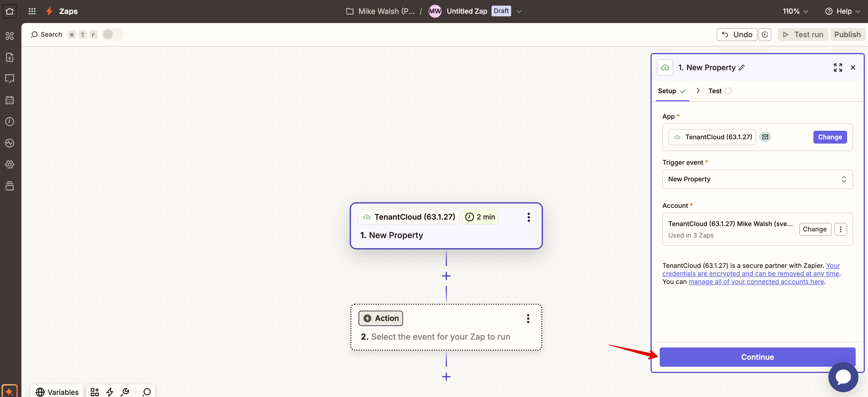
Task: Open the activity status sidebar icon
Action: 9,143
